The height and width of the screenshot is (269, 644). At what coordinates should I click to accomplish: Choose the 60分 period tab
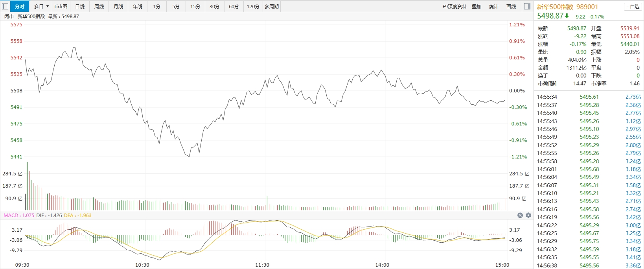click(x=234, y=6)
